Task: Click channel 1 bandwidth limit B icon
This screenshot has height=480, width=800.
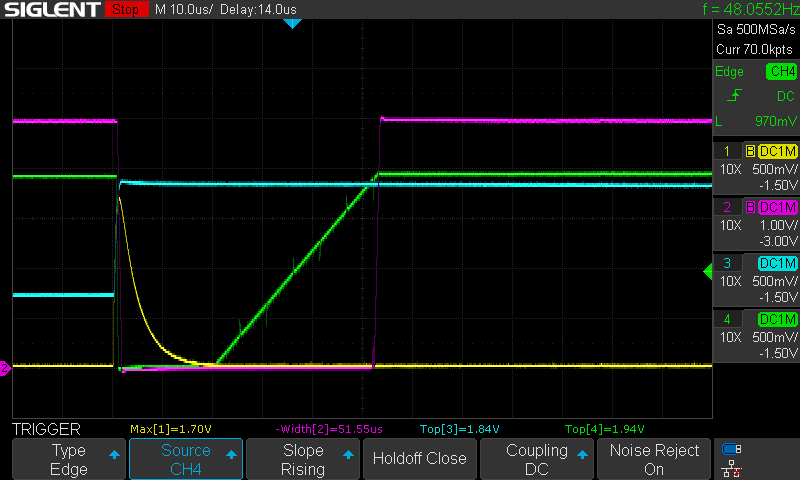Action: (x=750, y=151)
